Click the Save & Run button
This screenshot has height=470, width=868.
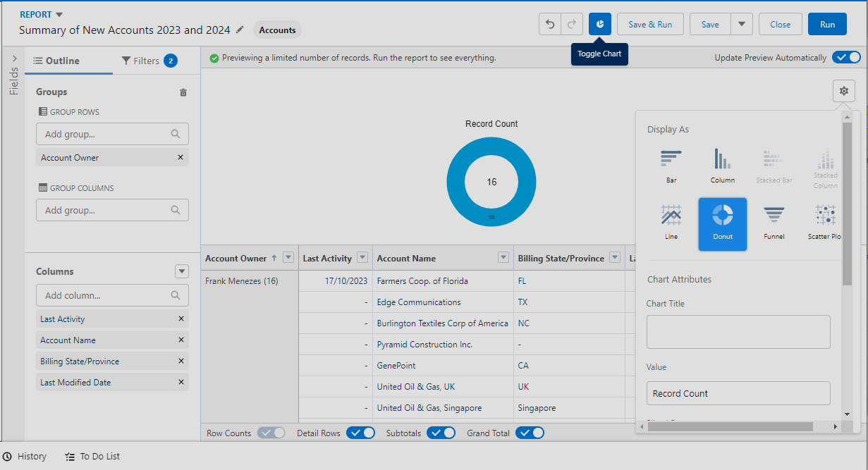pos(650,24)
